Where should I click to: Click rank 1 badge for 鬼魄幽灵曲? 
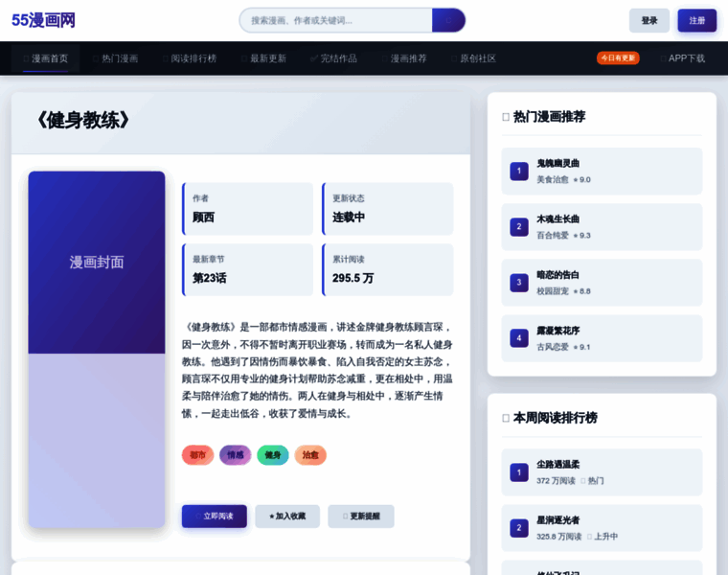[519, 172]
